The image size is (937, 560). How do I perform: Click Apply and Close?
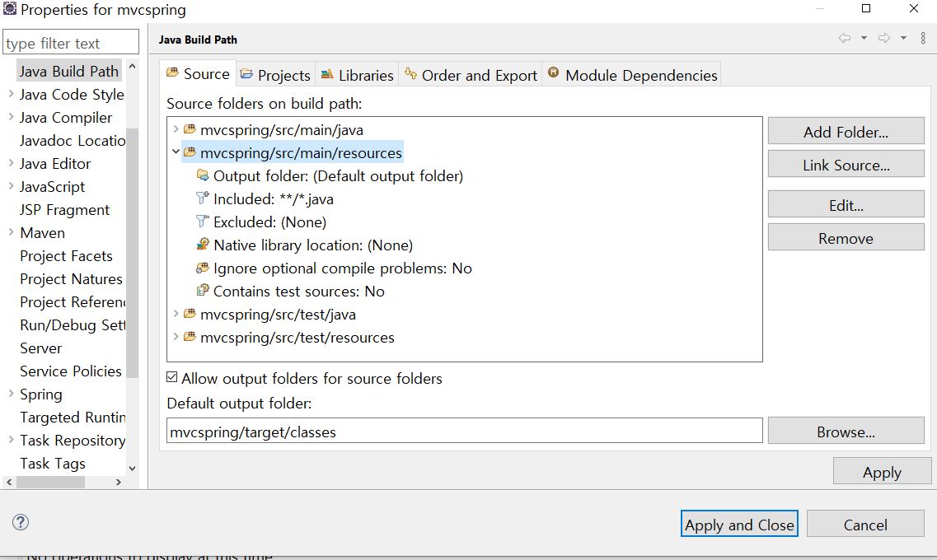pos(739,524)
